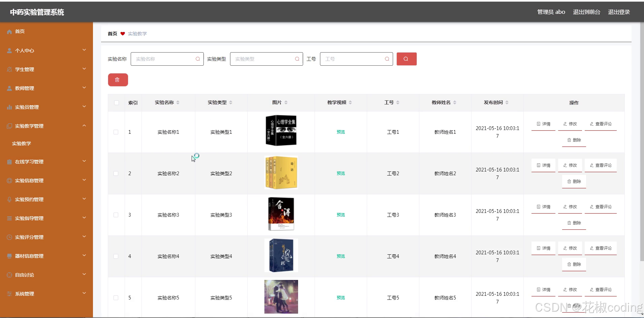Image resolution: width=644 pixels, height=318 pixels.
Task: Open the 实验指导管理 menu item
Action: click(x=46, y=218)
